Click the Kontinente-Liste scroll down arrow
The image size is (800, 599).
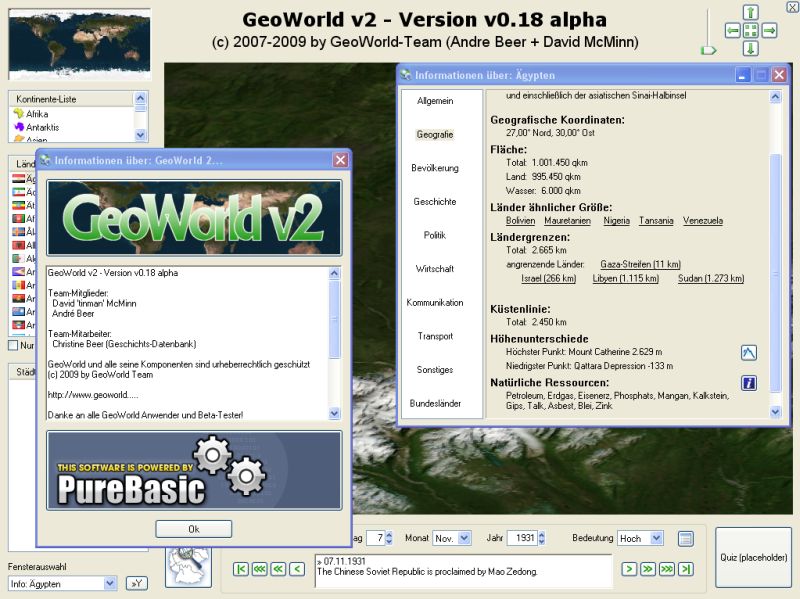pyautogui.click(x=140, y=135)
